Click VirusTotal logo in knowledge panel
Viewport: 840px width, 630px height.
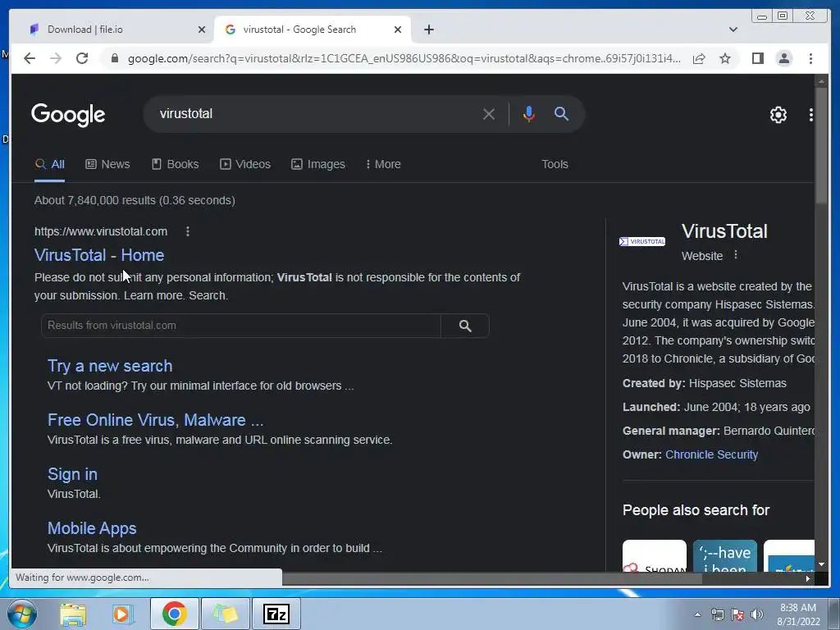(642, 242)
